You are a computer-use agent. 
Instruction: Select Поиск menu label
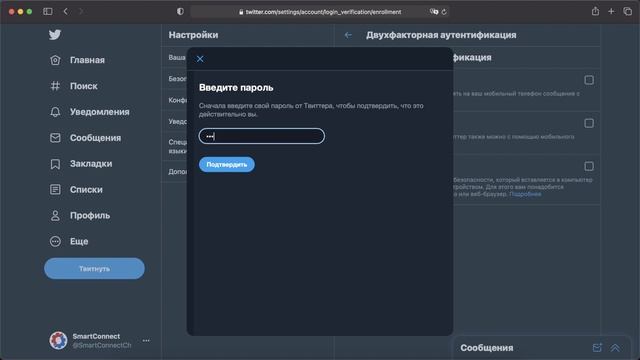point(84,86)
